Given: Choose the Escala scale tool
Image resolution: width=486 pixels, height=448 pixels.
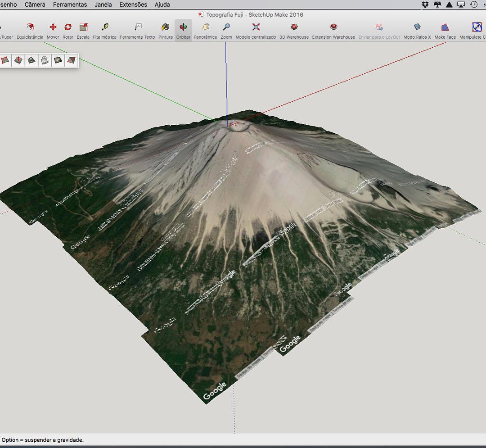Looking at the screenshot, I should pyautogui.click(x=83, y=27).
